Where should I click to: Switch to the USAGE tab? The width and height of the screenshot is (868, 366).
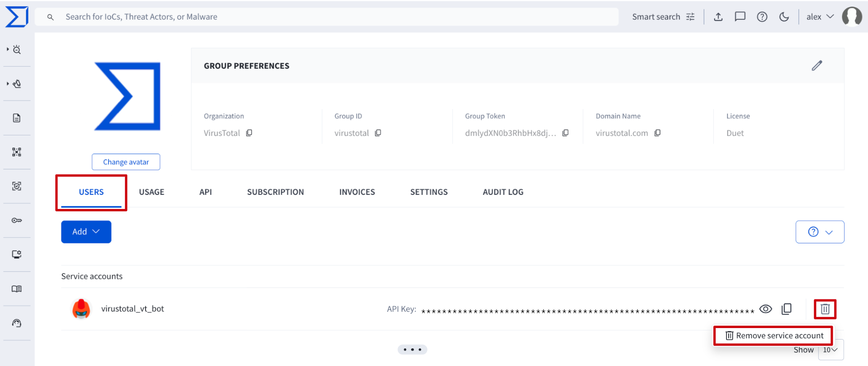(151, 192)
